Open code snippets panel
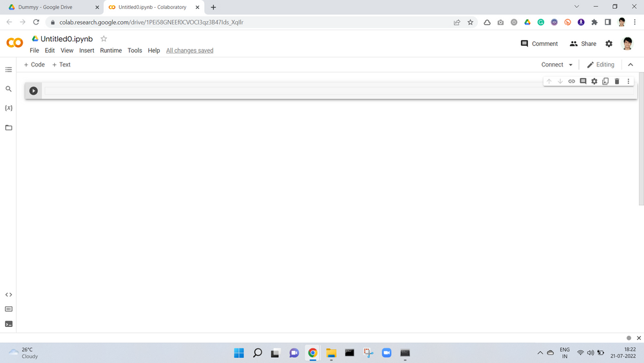This screenshot has height=363, width=644. tap(8, 295)
